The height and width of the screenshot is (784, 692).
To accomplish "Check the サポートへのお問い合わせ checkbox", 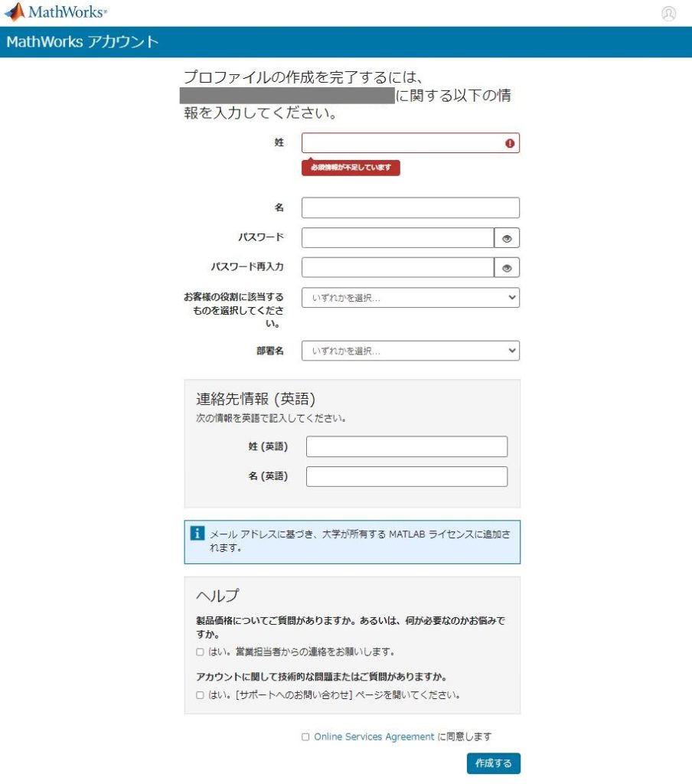I will pos(200,695).
